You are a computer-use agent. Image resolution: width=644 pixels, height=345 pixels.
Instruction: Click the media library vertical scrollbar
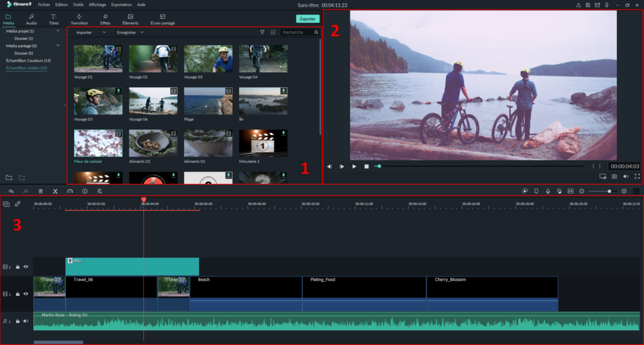[x=320, y=86]
